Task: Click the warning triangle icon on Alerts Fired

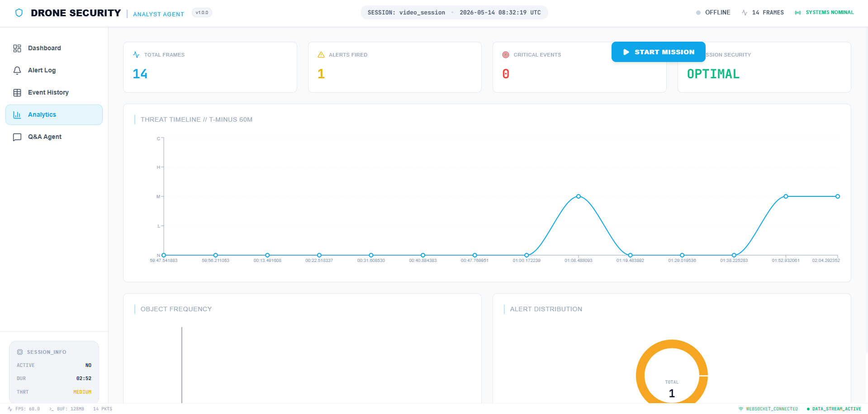Action: pyautogui.click(x=321, y=55)
